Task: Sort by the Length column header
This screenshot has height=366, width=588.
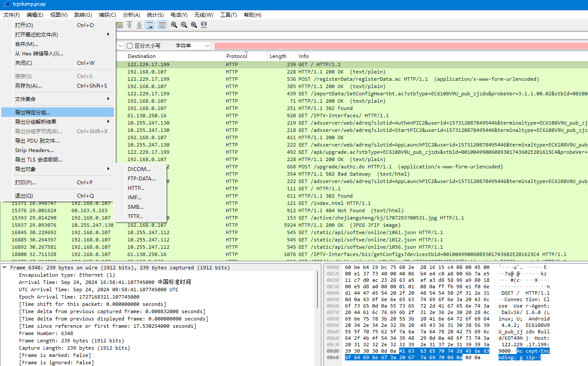Action: pos(282,56)
